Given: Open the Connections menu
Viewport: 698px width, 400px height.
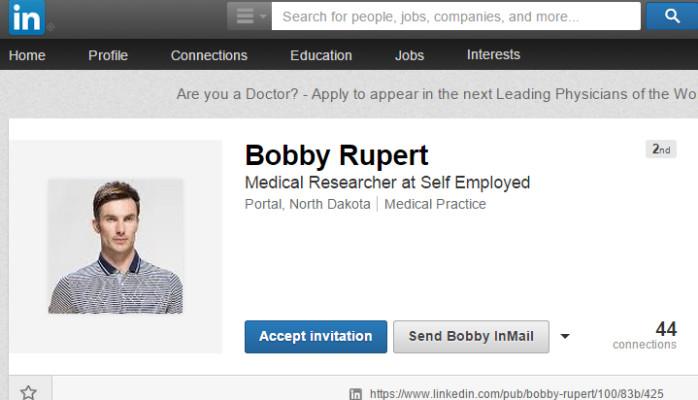Looking at the screenshot, I should [209, 55].
